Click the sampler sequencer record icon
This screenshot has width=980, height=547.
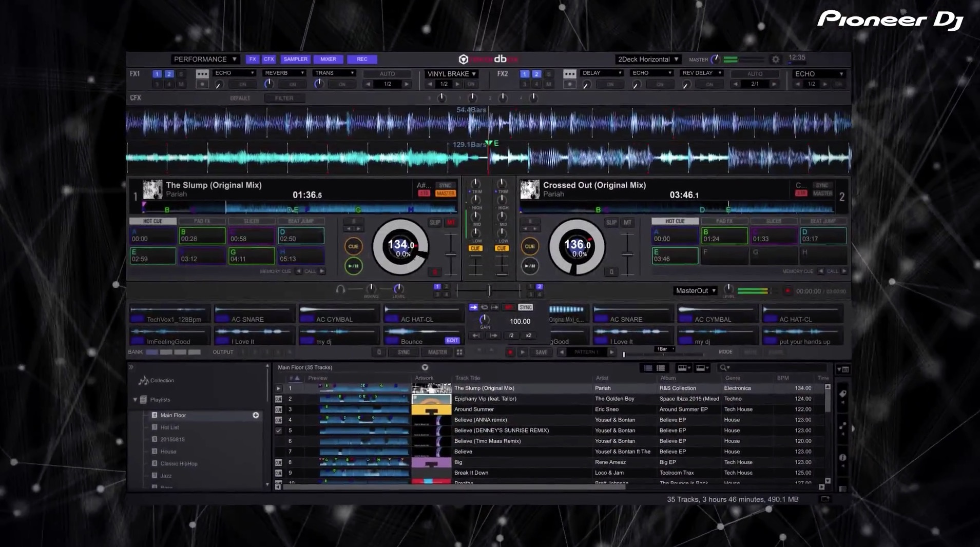pyautogui.click(x=510, y=353)
